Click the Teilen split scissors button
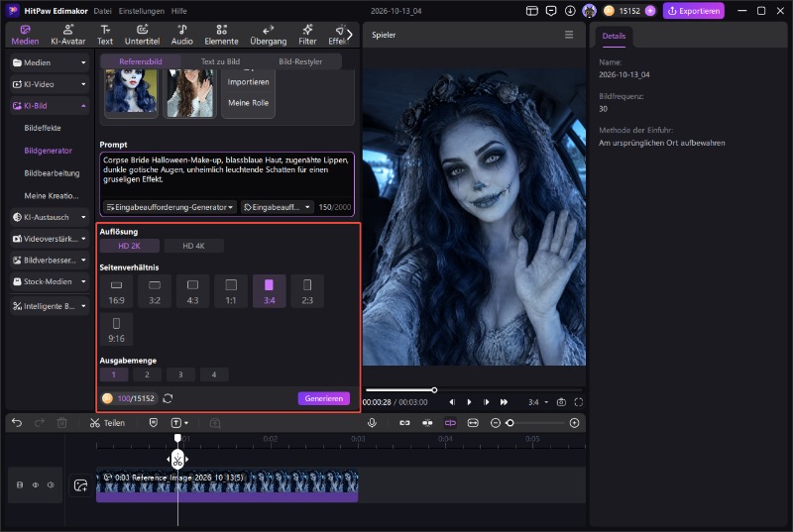Image resolution: width=793 pixels, height=532 pixels. pos(107,423)
